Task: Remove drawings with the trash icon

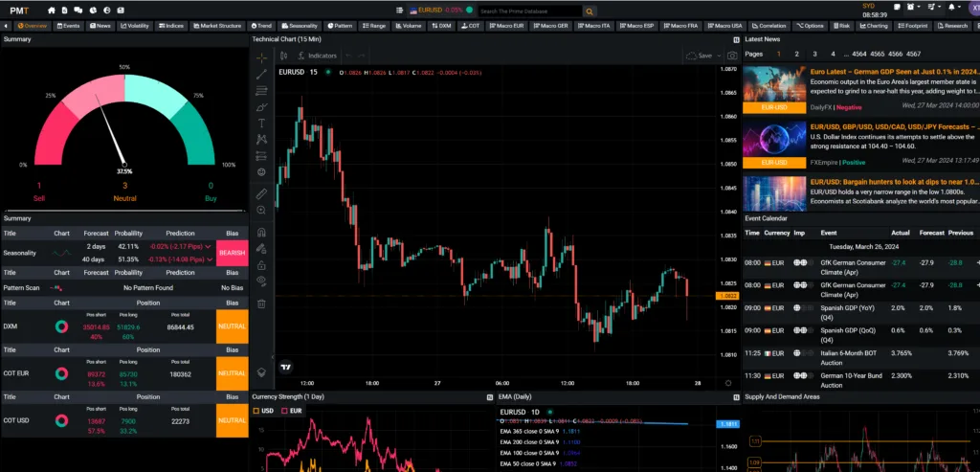Action: (261, 303)
